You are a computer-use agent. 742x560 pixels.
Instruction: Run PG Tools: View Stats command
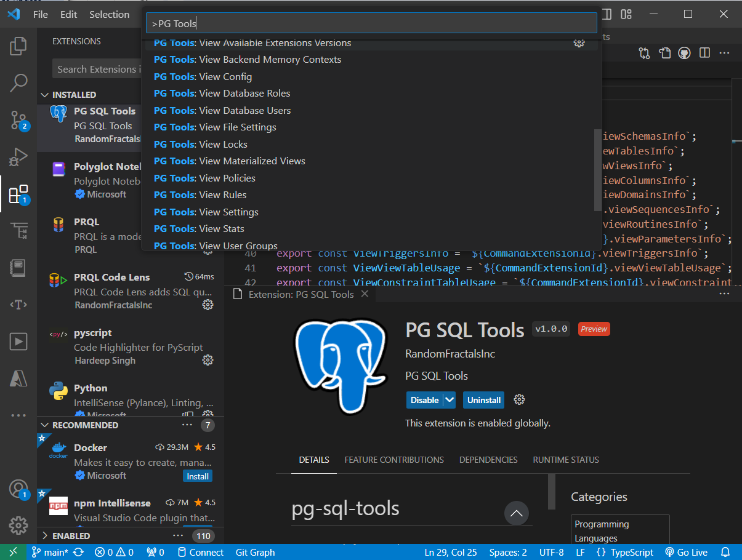371,229
